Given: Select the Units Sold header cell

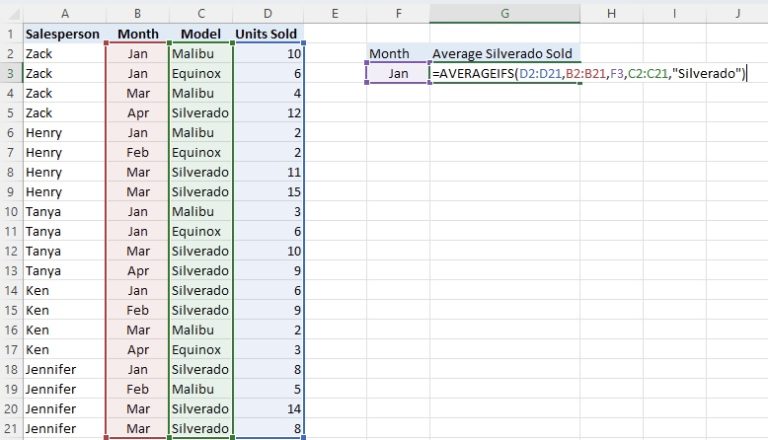Looking at the screenshot, I should tap(267, 34).
